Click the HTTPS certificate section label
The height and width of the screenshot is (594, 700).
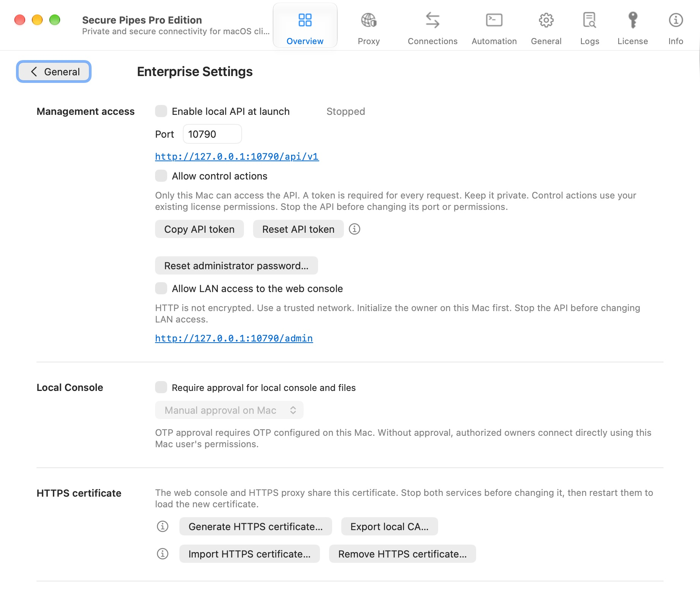point(79,493)
